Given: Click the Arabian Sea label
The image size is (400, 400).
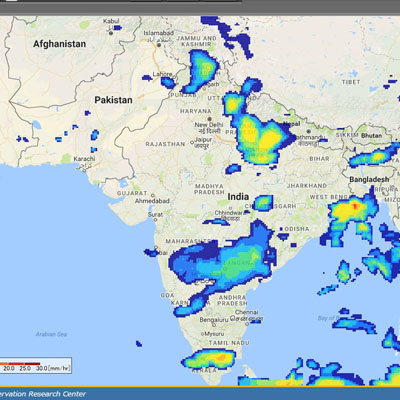Looking at the screenshot, I should [51, 334].
